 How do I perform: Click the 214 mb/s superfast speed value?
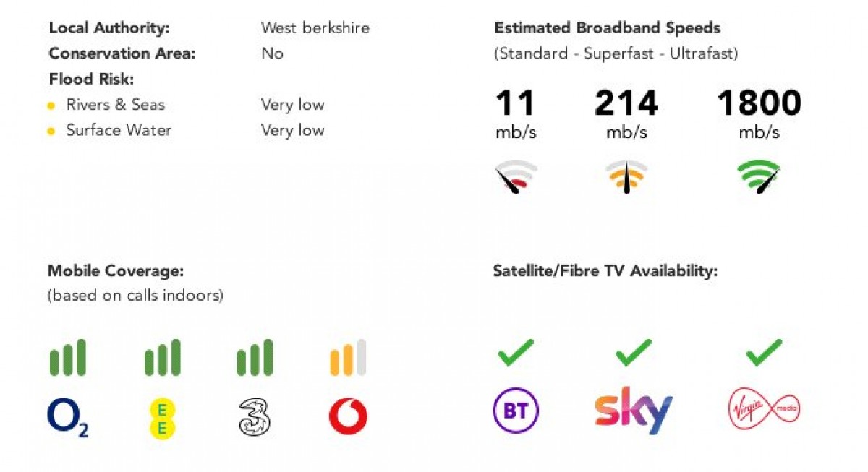point(626,114)
